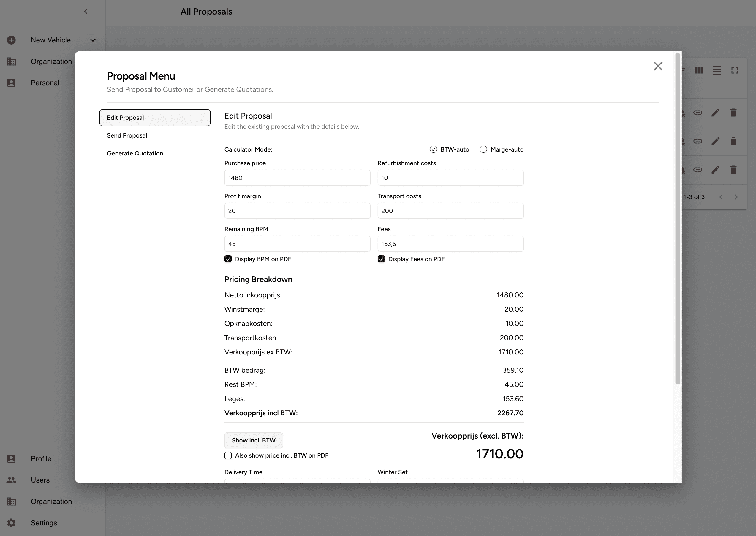Close the Proposal Menu dialog
The image size is (756, 536).
658,66
